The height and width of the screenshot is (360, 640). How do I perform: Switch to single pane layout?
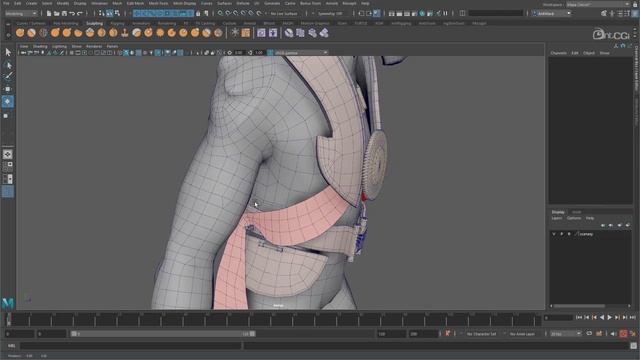point(8,154)
